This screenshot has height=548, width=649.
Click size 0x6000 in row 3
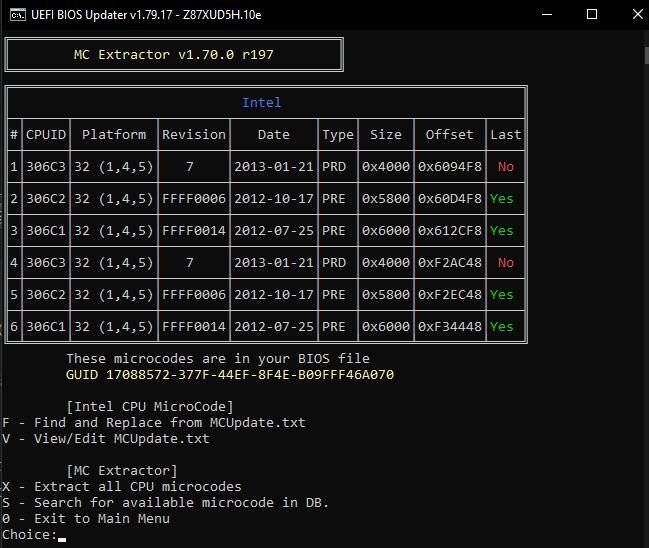click(x=386, y=231)
